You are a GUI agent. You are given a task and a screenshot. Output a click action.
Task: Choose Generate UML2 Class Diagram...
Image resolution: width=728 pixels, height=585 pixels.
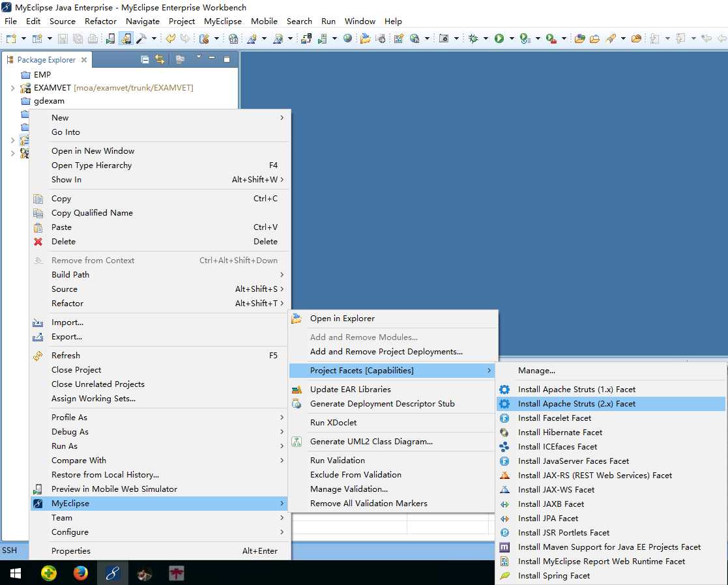[x=393, y=442]
